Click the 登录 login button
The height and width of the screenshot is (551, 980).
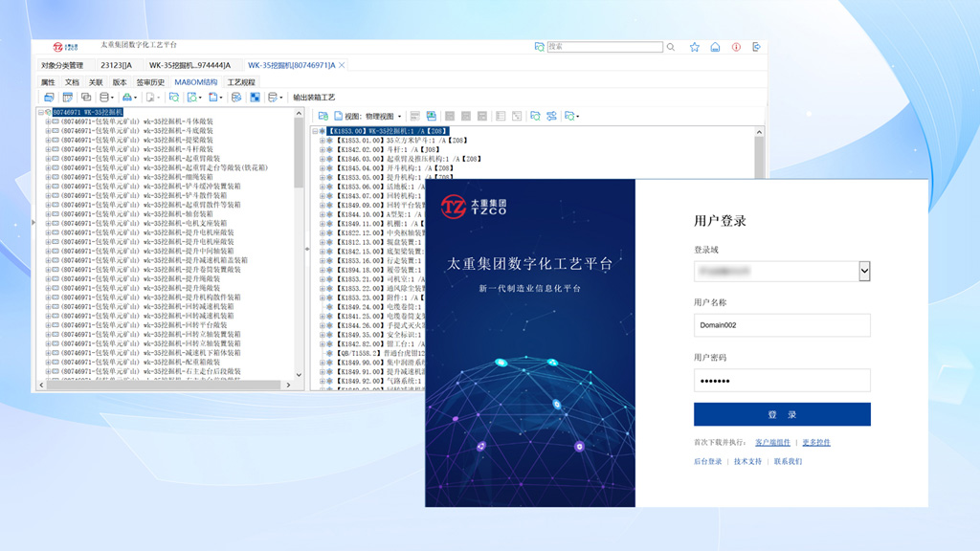coord(783,413)
